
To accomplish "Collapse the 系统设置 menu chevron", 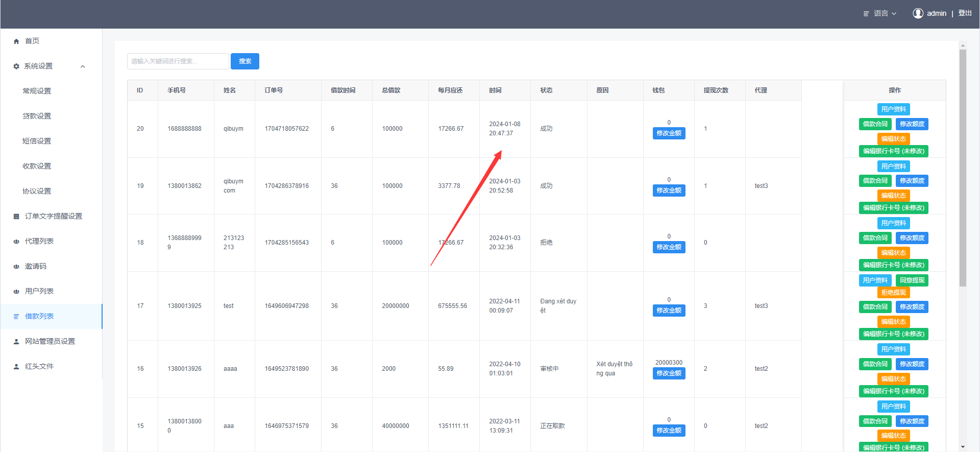I will (x=83, y=66).
